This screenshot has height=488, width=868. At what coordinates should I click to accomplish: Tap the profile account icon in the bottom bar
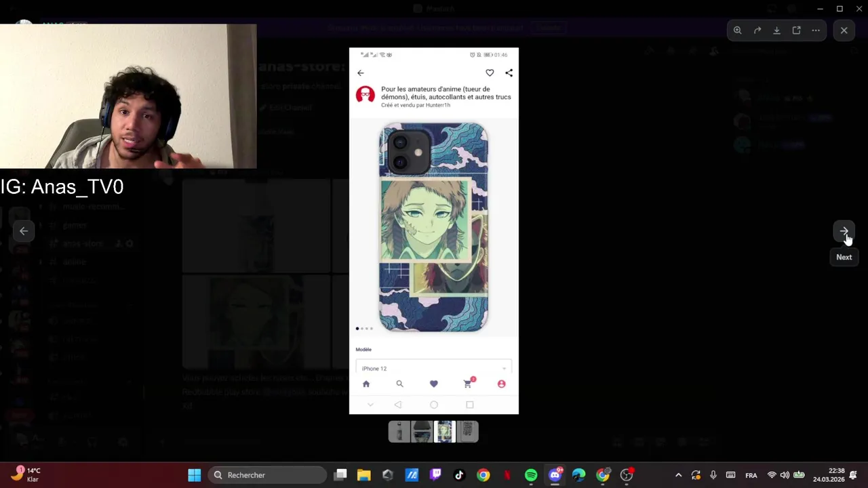click(502, 384)
